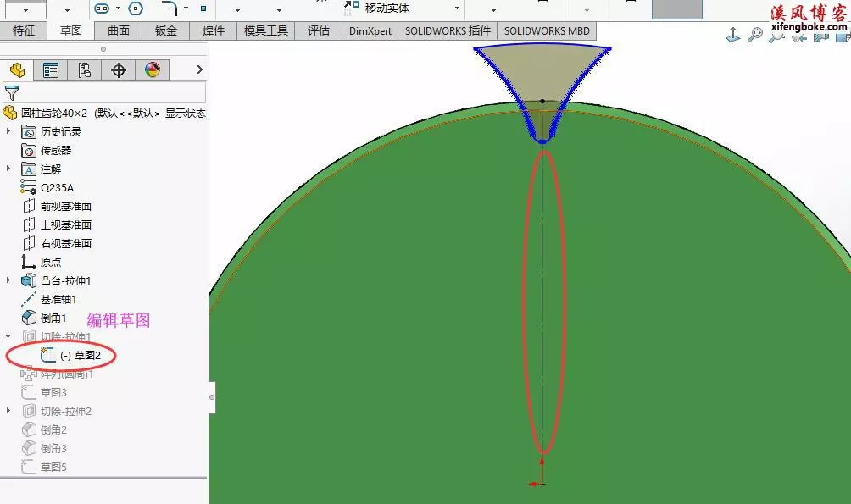851x504 pixels.
Task: Click the Sensors folder icon
Action: tap(29, 150)
